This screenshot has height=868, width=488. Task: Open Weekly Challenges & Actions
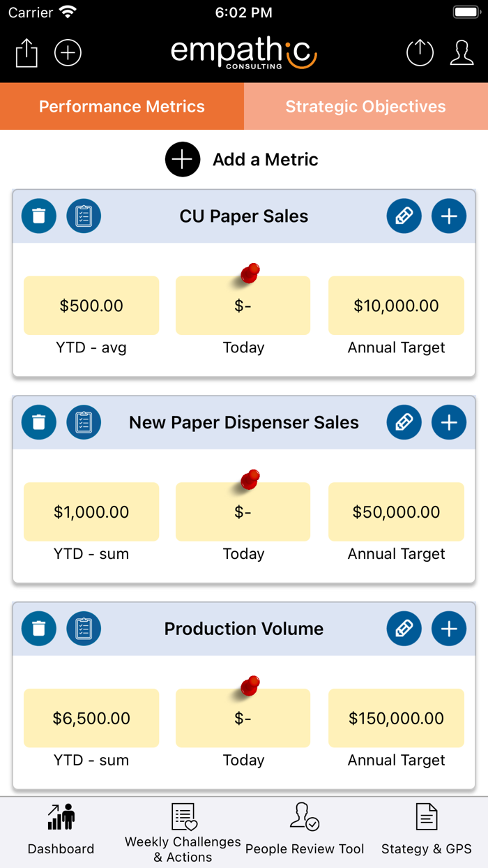pyautogui.click(x=183, y=833)
